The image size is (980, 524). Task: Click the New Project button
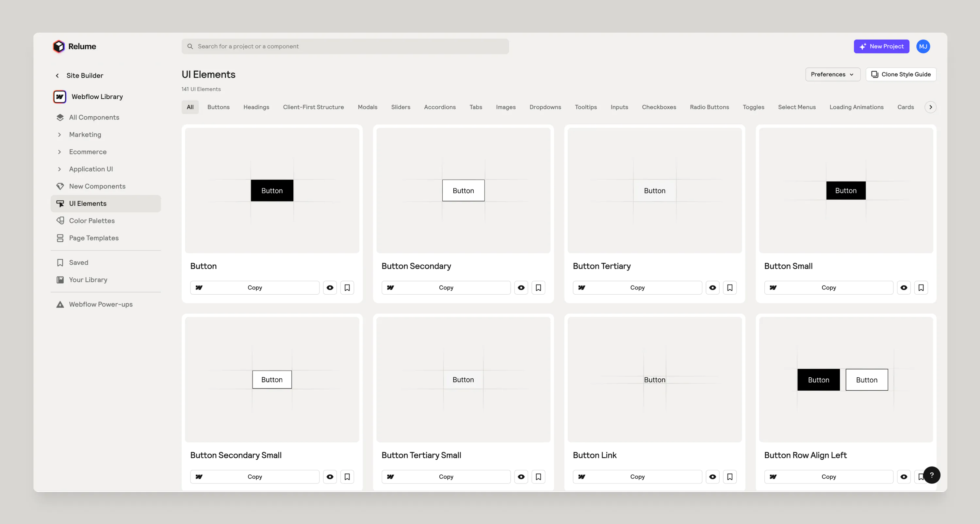(881, 46)
